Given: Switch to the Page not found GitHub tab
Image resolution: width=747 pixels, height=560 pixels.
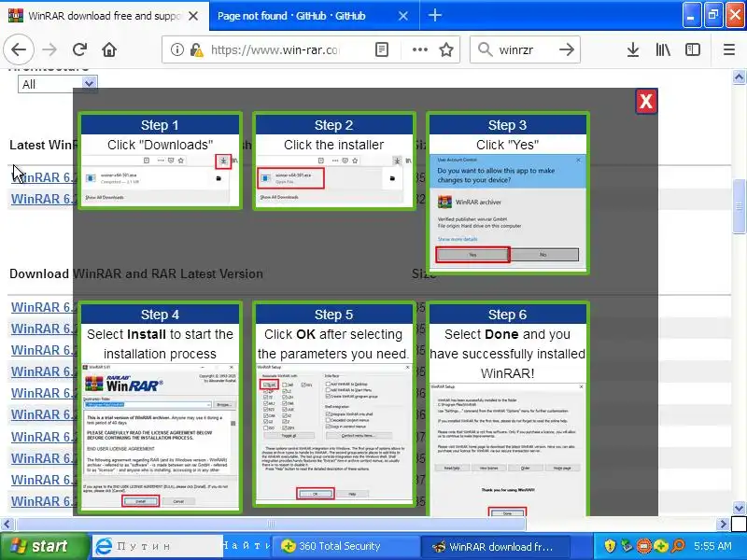Looking at the screenshot, I should pos(314,16).
